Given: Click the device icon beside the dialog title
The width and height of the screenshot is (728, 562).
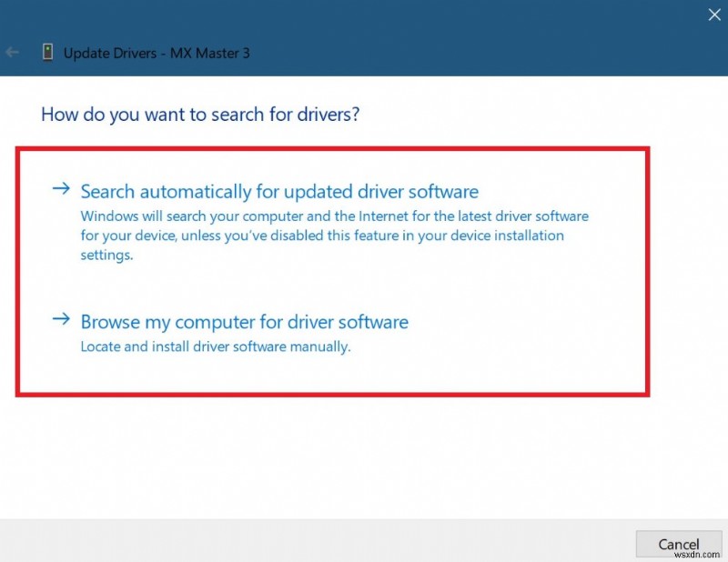Looking at the screenshot, I should coord(46,52).
